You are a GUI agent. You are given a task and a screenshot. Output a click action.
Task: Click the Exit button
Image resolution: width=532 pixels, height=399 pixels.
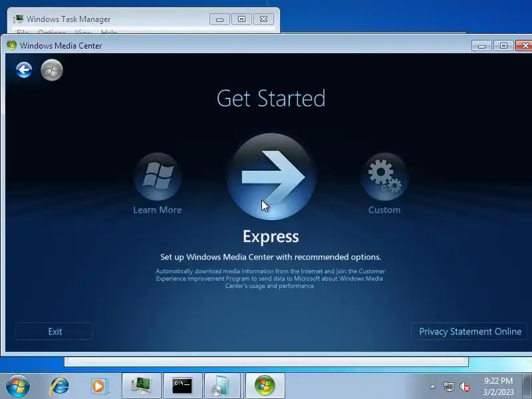pyautogui.click(x=55, y=331)
